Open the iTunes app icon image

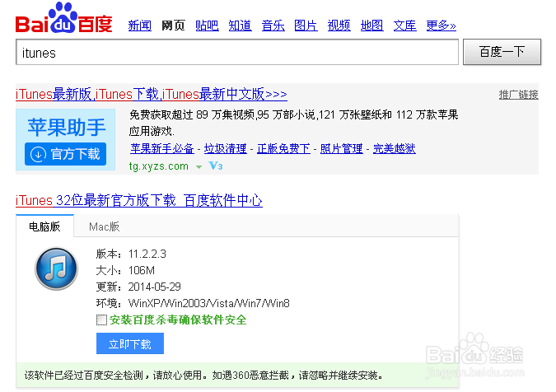click(x=56, y=268)
